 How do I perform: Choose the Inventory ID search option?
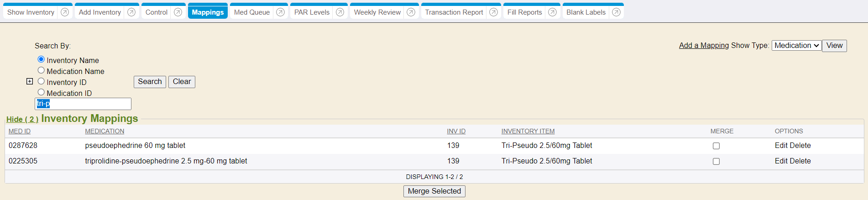coord(41,81)
